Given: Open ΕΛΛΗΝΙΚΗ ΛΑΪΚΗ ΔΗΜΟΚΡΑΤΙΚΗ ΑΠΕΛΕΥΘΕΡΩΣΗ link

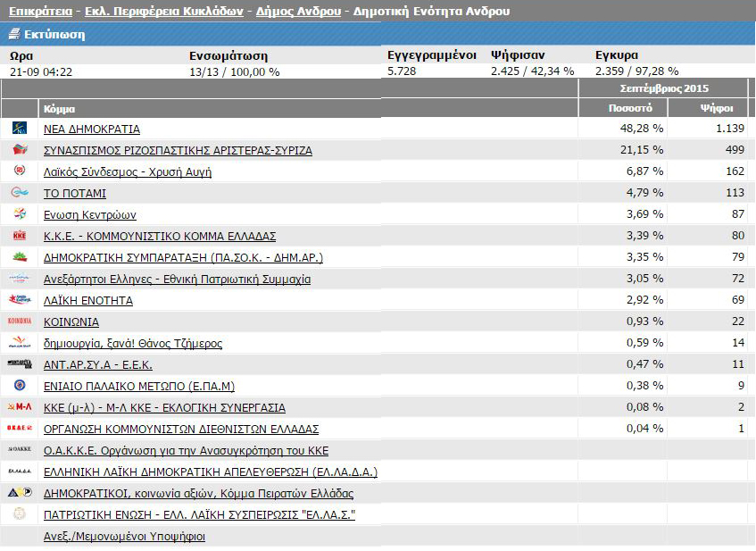Looking at the screenshot, I should click(x=211, y=472).
